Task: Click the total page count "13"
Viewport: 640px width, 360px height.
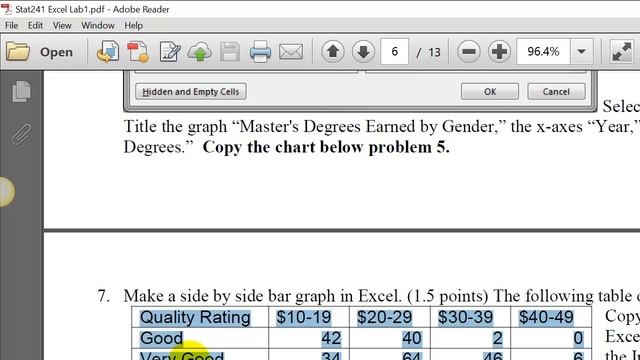Action: click(x=434, y=52)
